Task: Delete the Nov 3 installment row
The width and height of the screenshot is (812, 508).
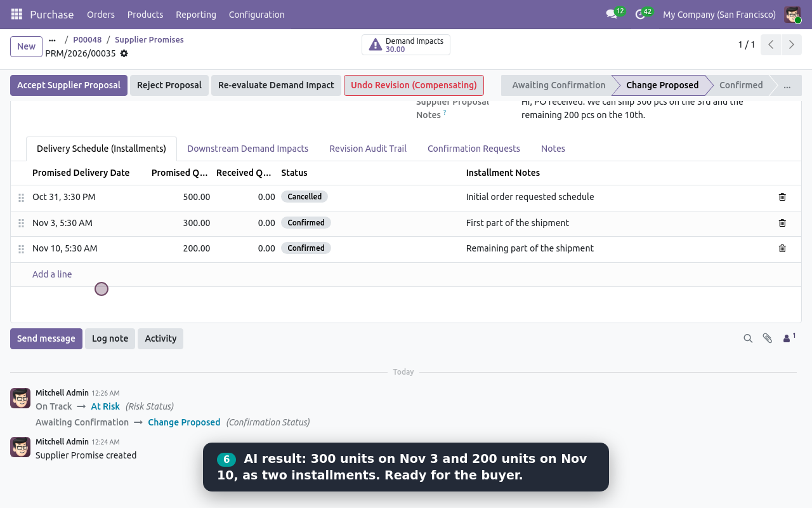Action: [782, 223]
